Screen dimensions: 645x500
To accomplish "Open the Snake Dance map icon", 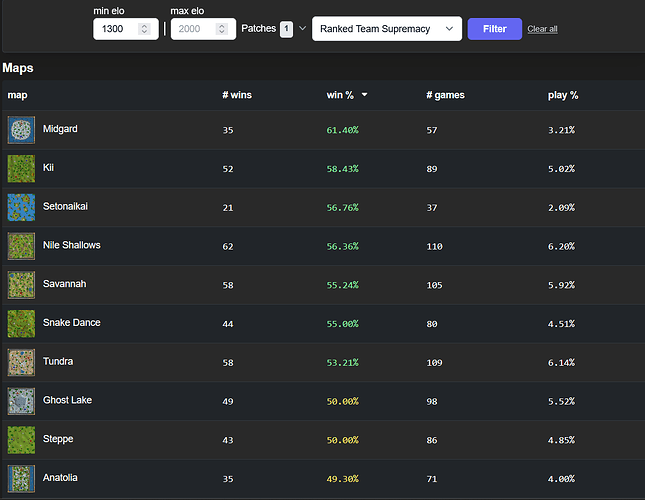I will click(x=21, y=323).
